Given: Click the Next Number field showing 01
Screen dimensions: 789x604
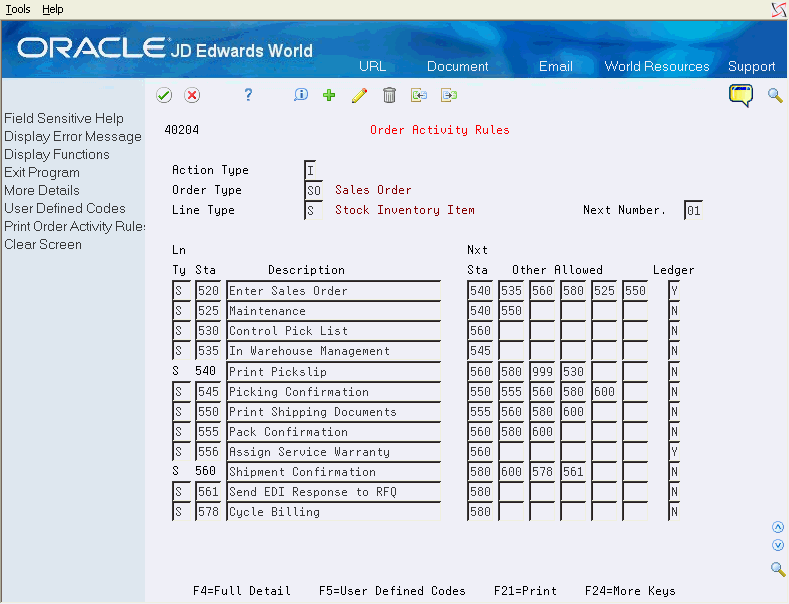Looking at the screenshot, I should [693, 210].
